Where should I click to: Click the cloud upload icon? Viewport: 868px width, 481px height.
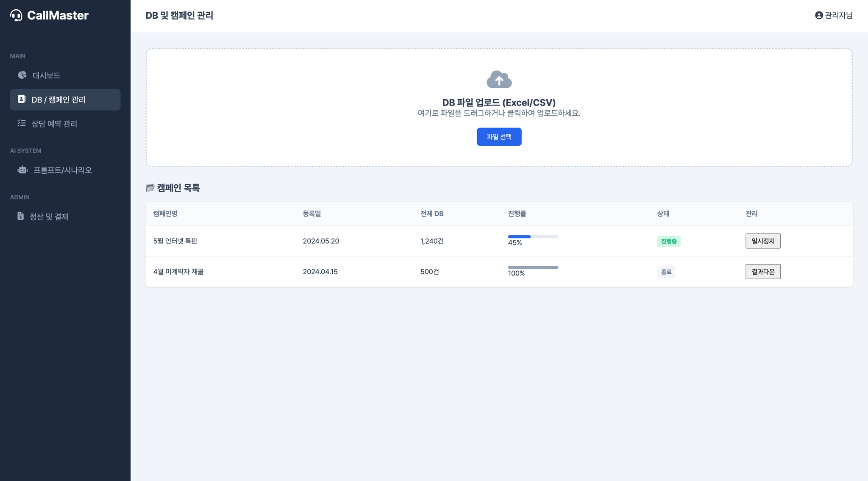point(499,80)
